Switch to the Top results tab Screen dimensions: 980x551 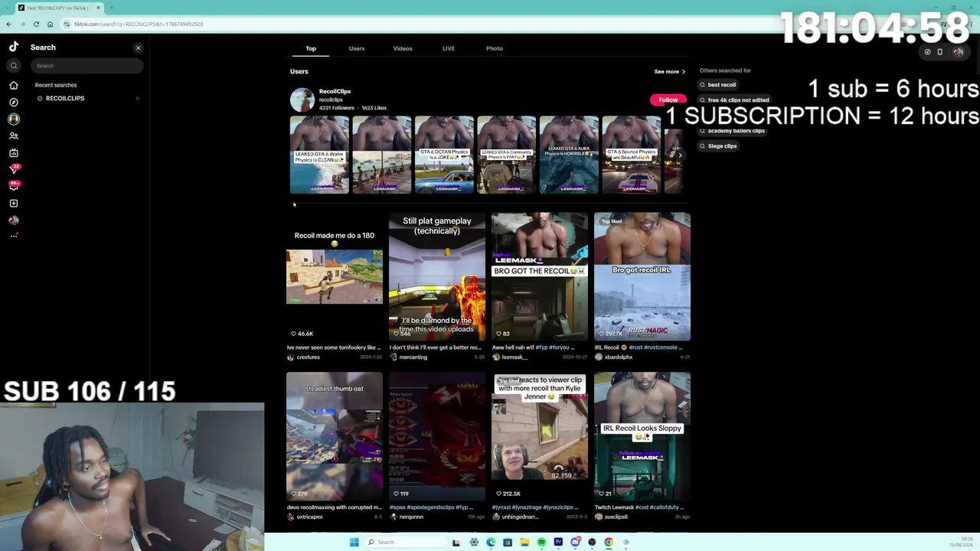(x=311, y=48)
